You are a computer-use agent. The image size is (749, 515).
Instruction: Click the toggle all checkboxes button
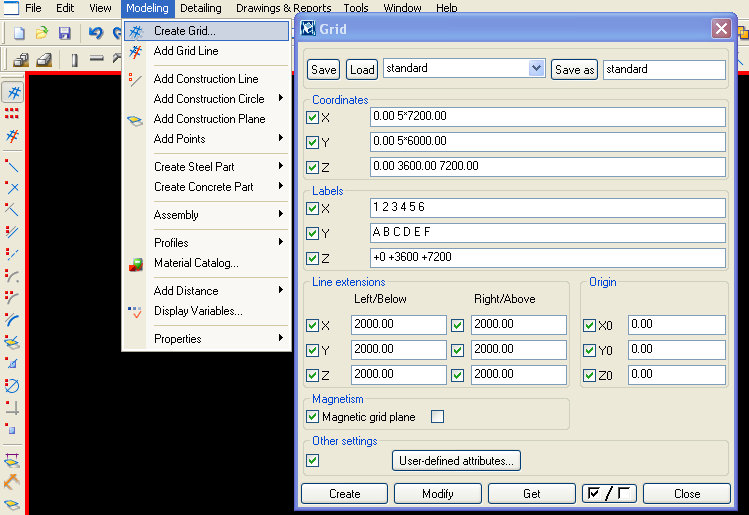point(609,494)
